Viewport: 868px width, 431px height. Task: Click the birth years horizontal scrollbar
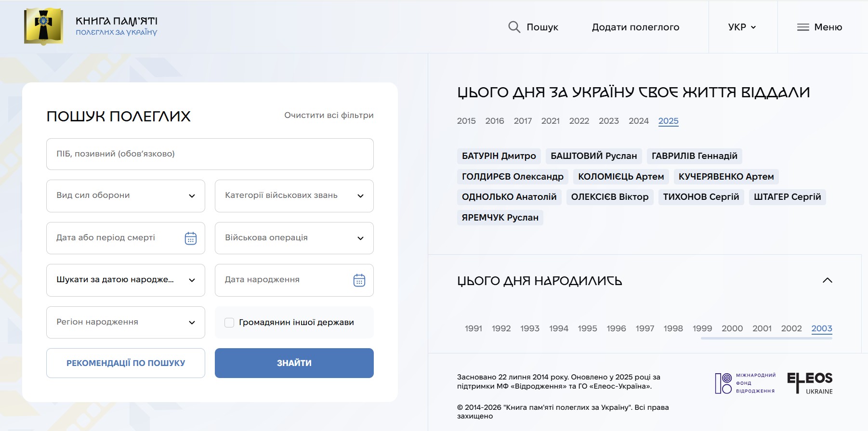[766, 339]
